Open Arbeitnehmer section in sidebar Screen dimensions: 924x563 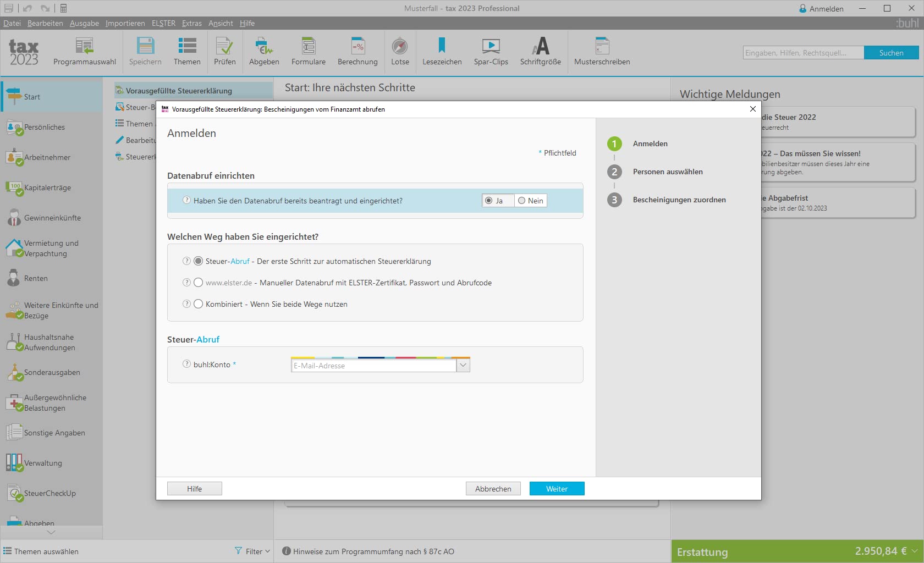pos(52,157)
